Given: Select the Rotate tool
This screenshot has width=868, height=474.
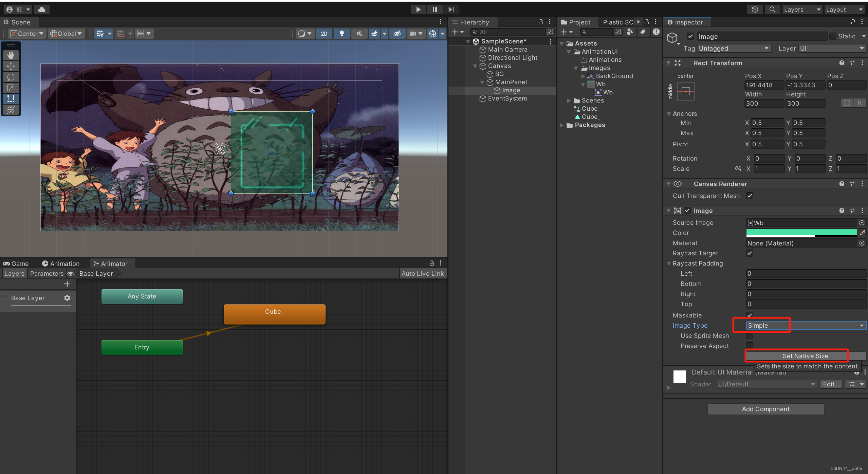Looking at the screenshot, I should click(11, 77).
